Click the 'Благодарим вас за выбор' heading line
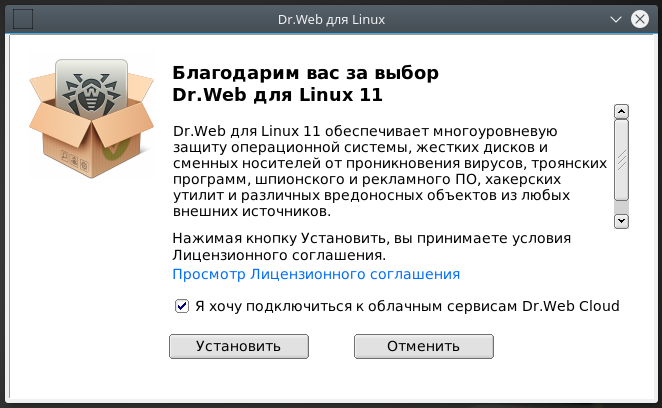 pos(305,74)
